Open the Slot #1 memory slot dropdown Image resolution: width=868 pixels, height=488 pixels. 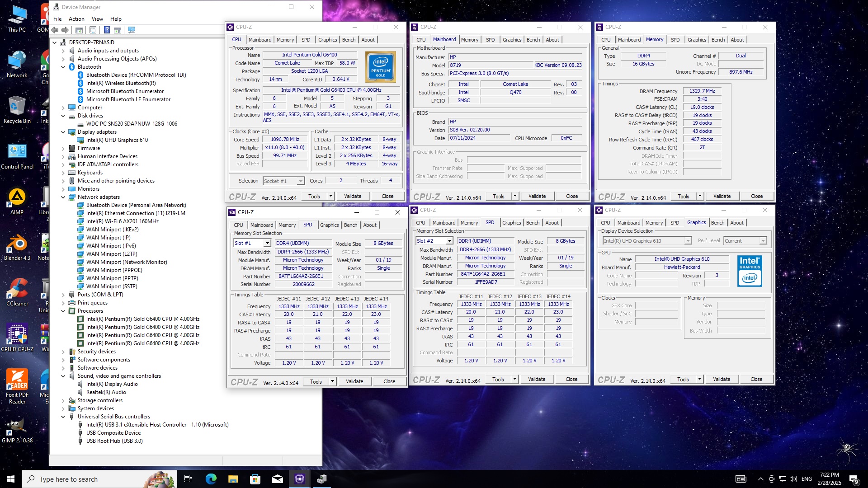point(267,243)
